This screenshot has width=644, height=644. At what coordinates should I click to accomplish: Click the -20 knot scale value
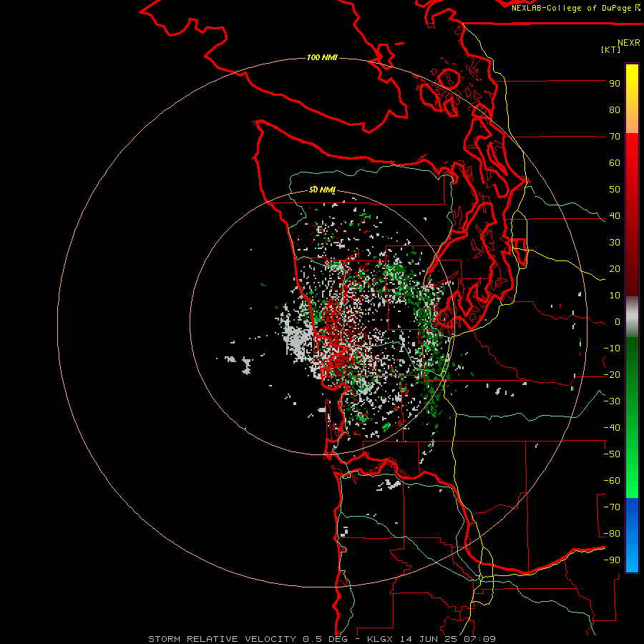coord(612,375)
